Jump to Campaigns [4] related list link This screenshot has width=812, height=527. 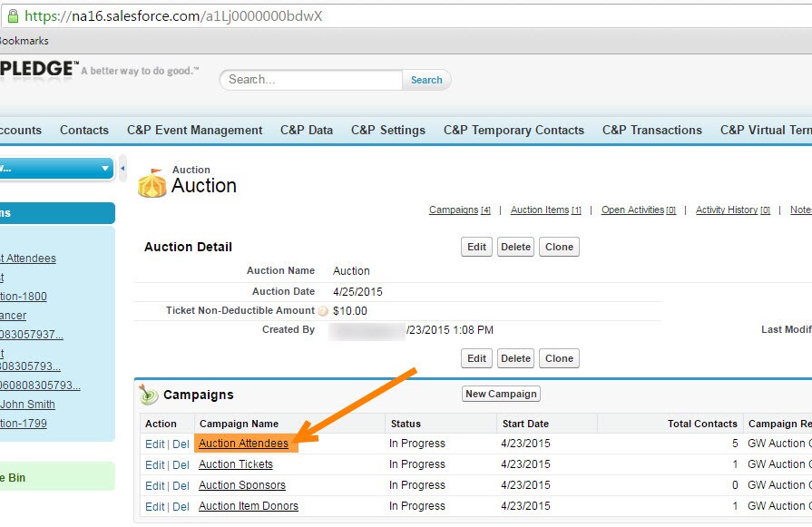point(459,210)
